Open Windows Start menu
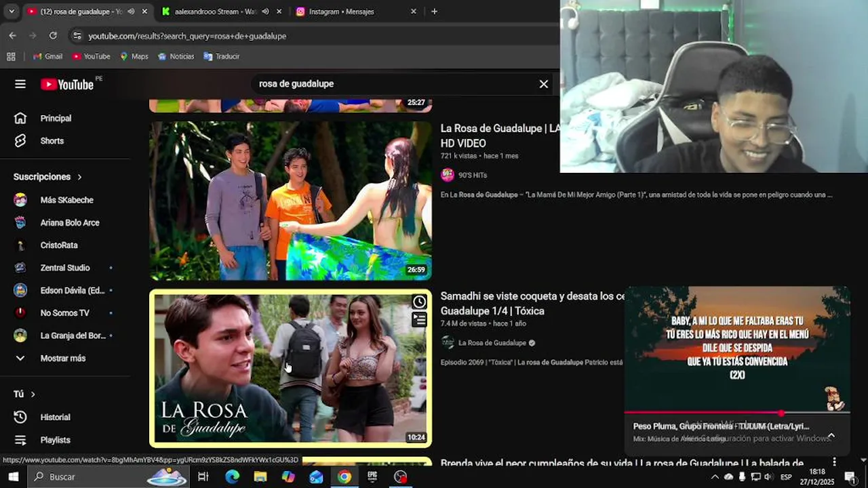The width and height of the screenshot is (868, 488). (13, 476)
